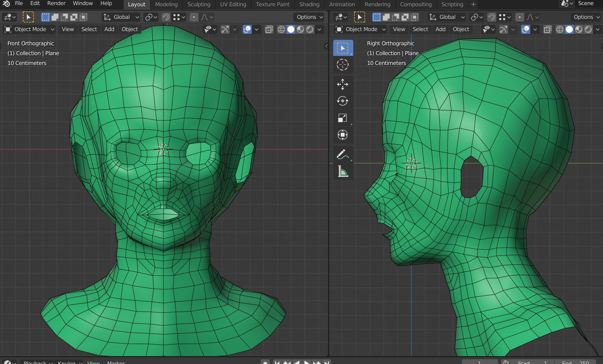Toggle X-ray in the right viewport header
Image resolution: width=603 pixels, height=364 pixels.
coord(547,30)
